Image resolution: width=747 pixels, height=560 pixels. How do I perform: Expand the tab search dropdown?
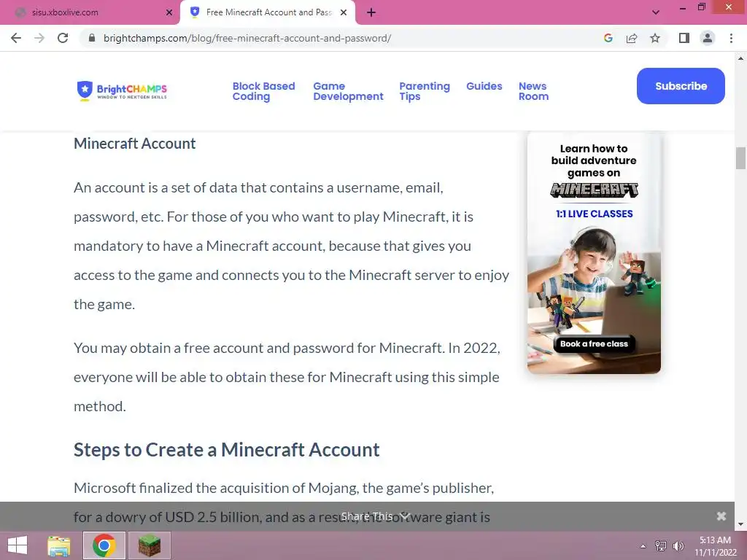[656, 12]
